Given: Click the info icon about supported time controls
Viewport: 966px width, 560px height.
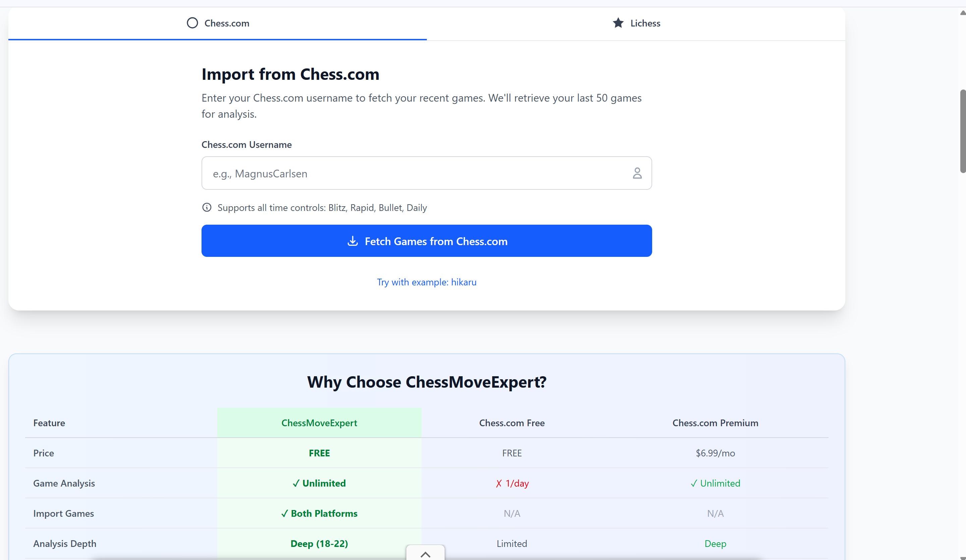Looking at the screenshot, I should 207,207.
